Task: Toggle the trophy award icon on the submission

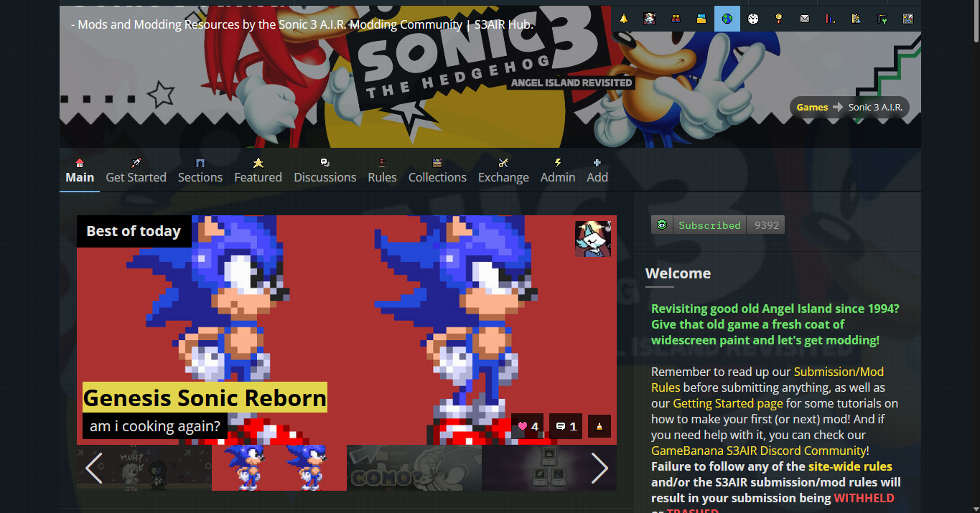Action: pos(599,425)
